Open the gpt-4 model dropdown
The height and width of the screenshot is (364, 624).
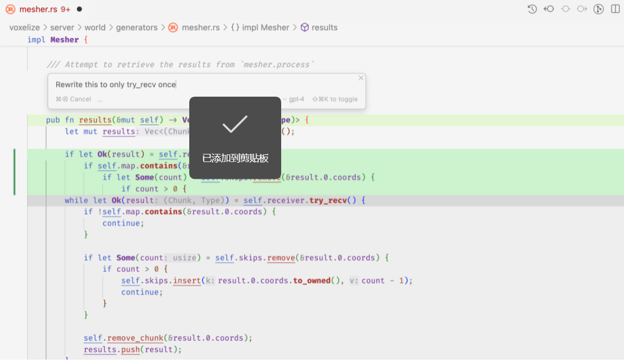(293, 99)
